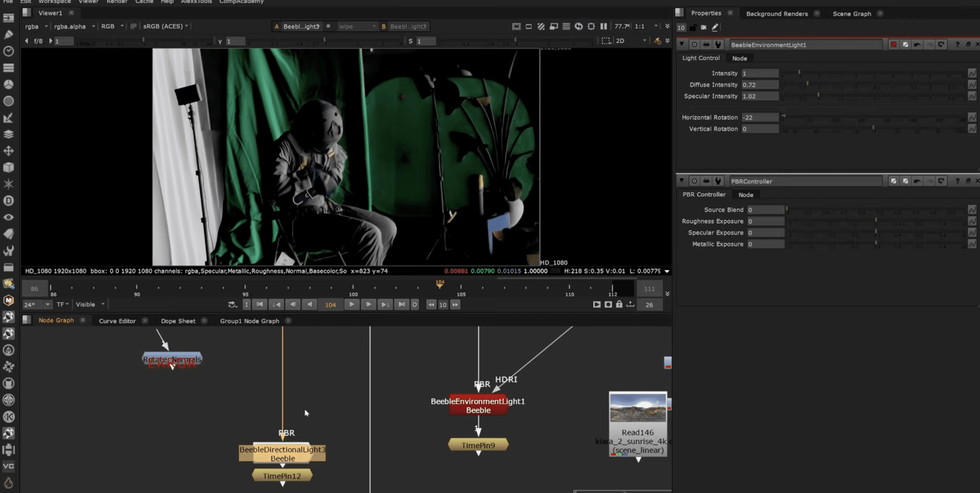Toggle the region of interest icon
The height and width of the screenshot is (493, 980).
pos(606,41)
